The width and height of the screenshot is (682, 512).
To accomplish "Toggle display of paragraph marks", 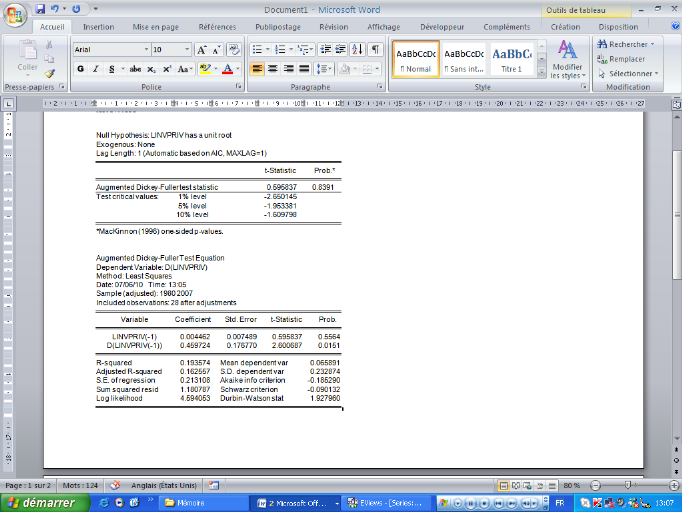I will 376,49.
